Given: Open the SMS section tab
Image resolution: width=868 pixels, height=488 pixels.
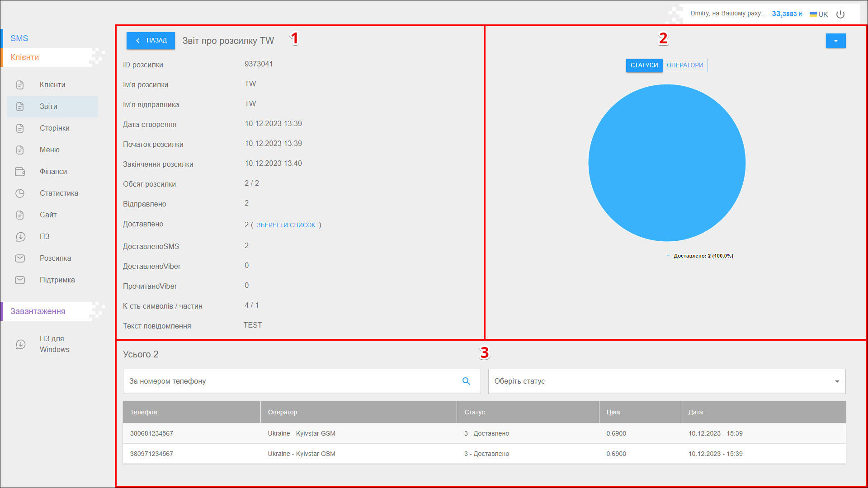Looking at the screenshot, I should [x=19, y=38].
